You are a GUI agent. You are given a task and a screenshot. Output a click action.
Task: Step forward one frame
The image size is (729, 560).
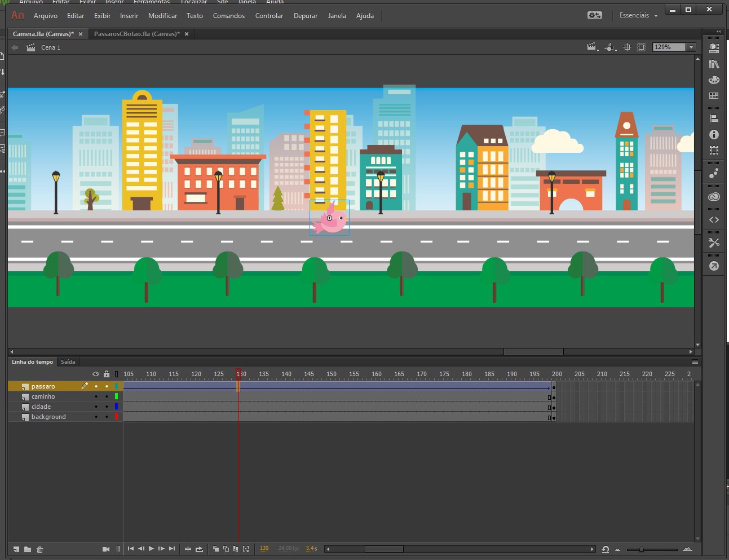click(161, 549)
